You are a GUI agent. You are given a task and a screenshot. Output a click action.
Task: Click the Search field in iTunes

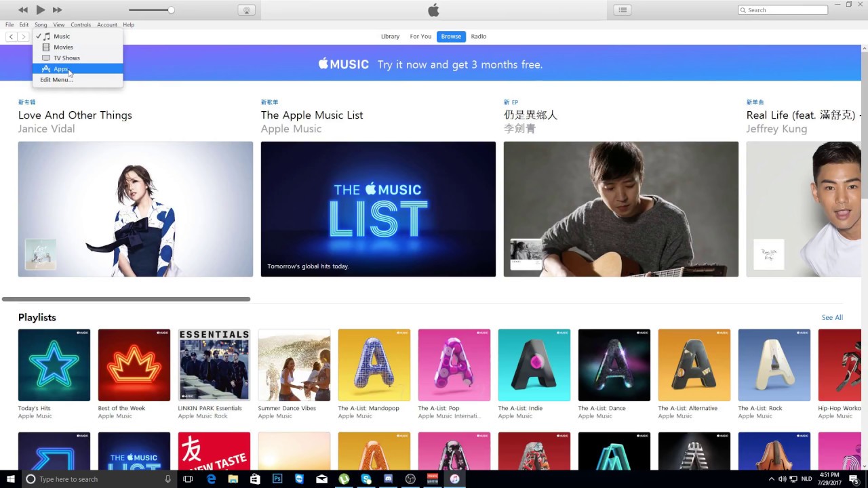pos(783,9)
